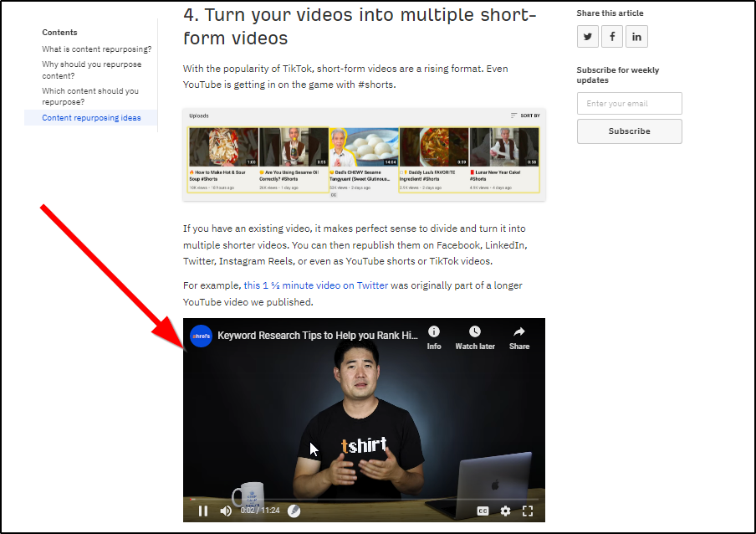Jump to Why should you repurpose content?

(92, 70)
